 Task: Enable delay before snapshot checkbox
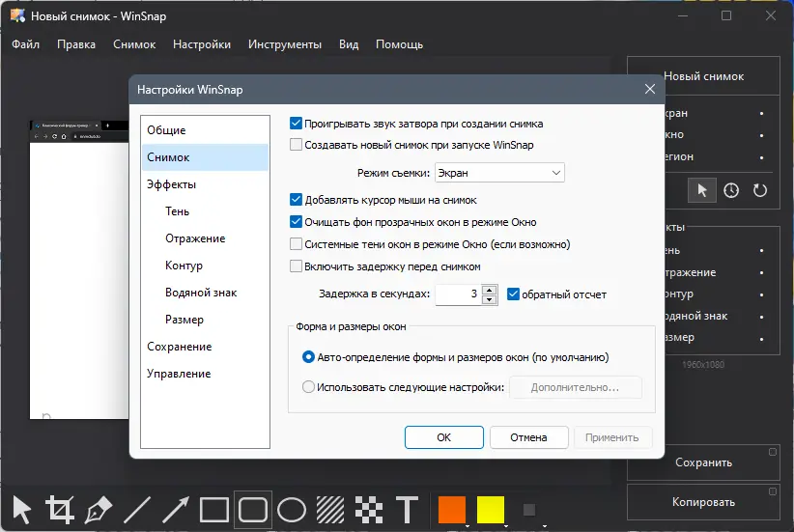click(297, 266)
